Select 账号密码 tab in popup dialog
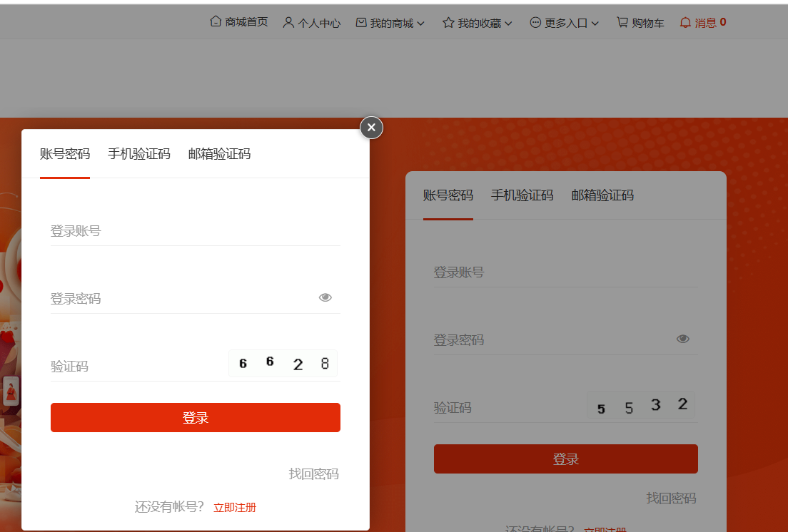788x532 pixels. pyautogui.click(x=65, y=153)
